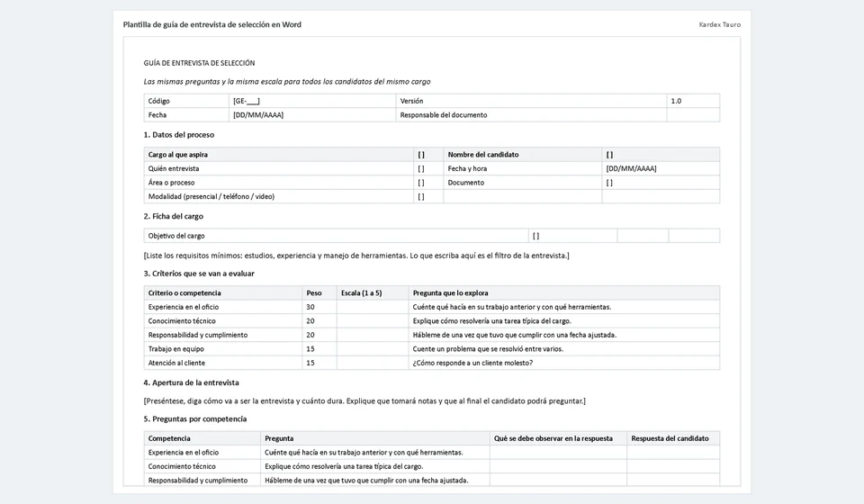Click the Fecha placeholder in the header table
This screenshot has height=504, width=864.
click(x=258, y=115)
